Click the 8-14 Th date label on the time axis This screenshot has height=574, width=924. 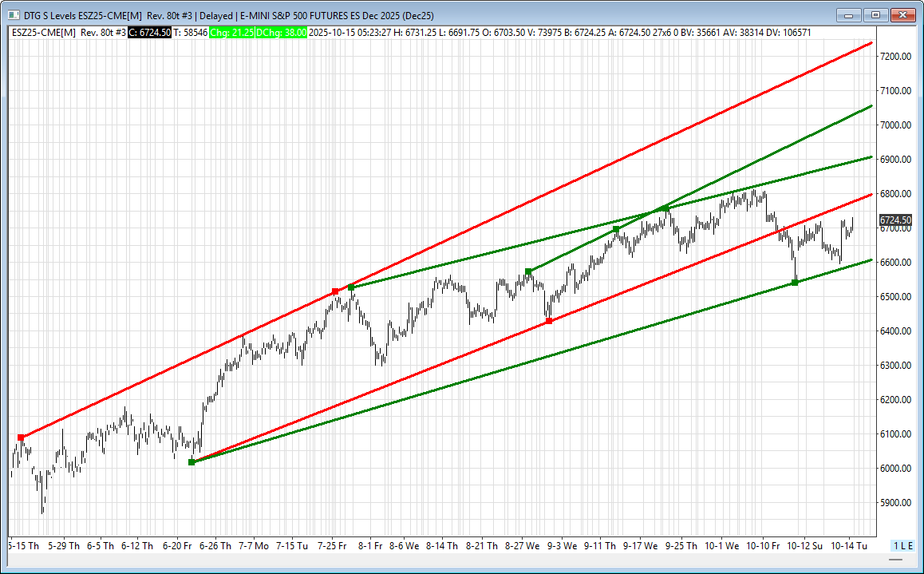(x=441, y=546)
